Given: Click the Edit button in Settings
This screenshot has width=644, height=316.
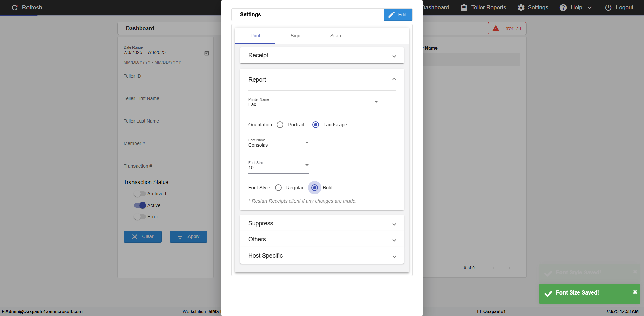Looking at the screenshot, I should [x=397, y=15].
